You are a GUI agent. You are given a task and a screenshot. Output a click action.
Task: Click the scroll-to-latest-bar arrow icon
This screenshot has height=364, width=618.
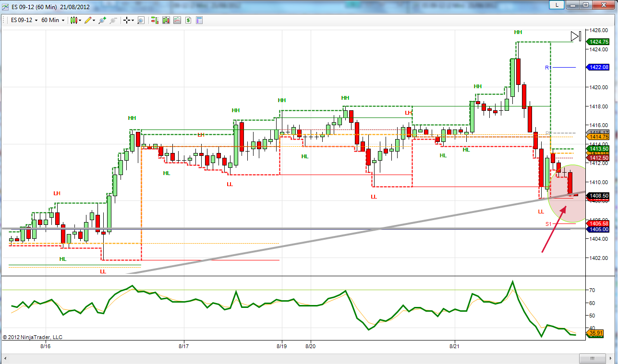[576, 36]
